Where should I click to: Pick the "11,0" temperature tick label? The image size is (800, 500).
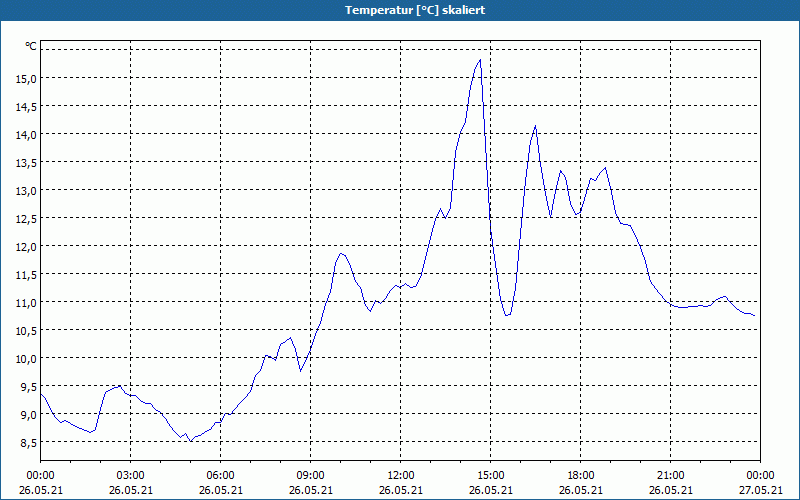click(x=28, y=303)
